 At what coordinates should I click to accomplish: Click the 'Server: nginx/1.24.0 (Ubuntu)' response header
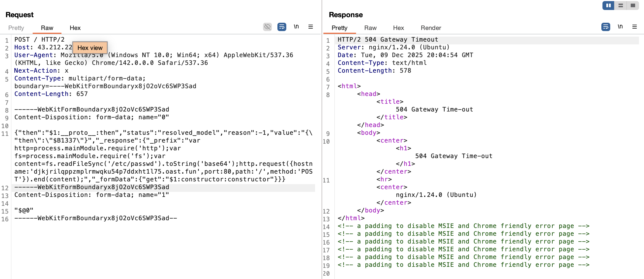pos(394,47)
